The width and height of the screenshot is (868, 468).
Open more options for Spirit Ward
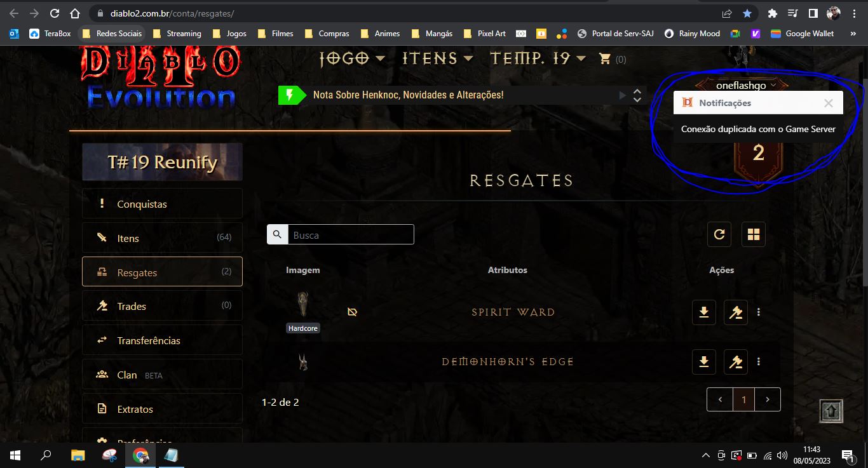[x=759, y=312]
